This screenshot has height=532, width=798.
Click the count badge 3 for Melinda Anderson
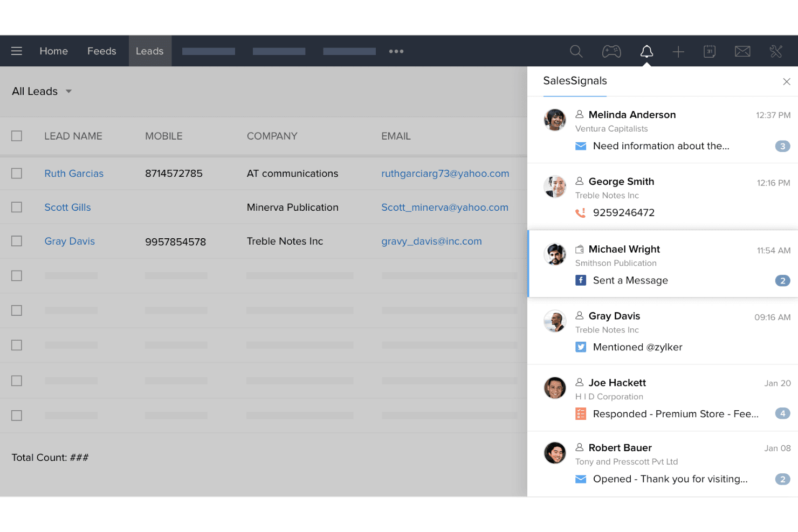[x=783, y=146]
